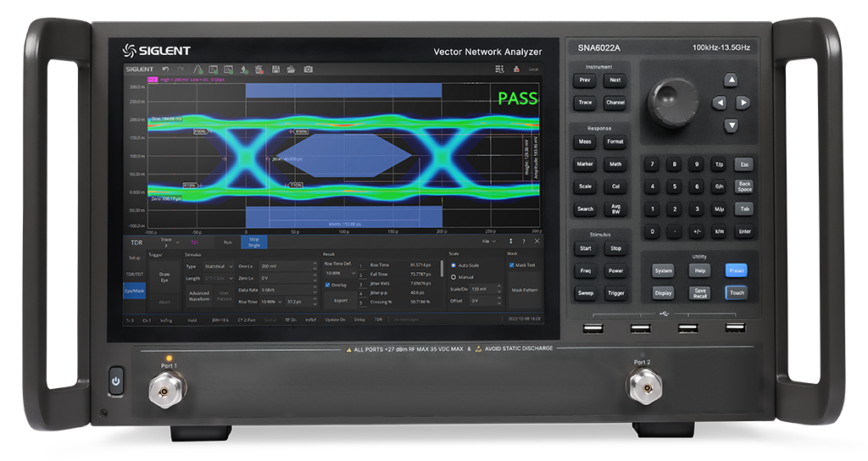The width and height of the screenshot is (868, 461).
Task: Click the Export button
Action: [x=341, y=301]
